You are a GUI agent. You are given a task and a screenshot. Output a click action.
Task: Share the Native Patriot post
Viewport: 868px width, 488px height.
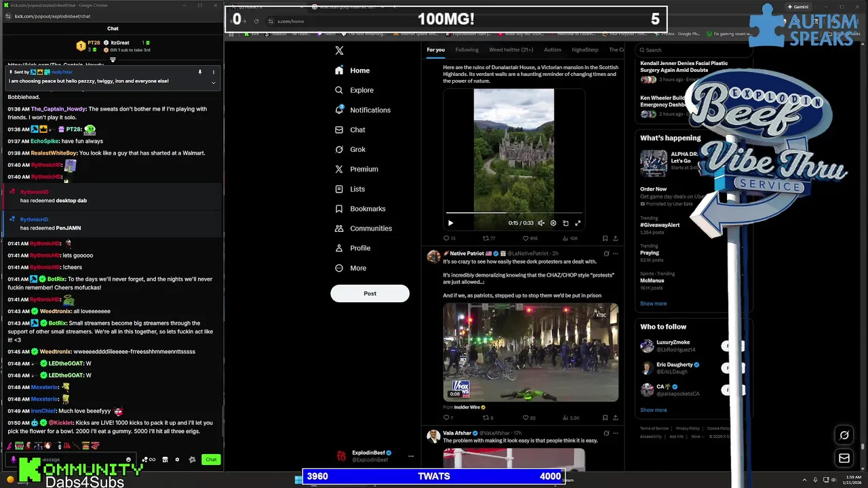(x=615, y=418)
